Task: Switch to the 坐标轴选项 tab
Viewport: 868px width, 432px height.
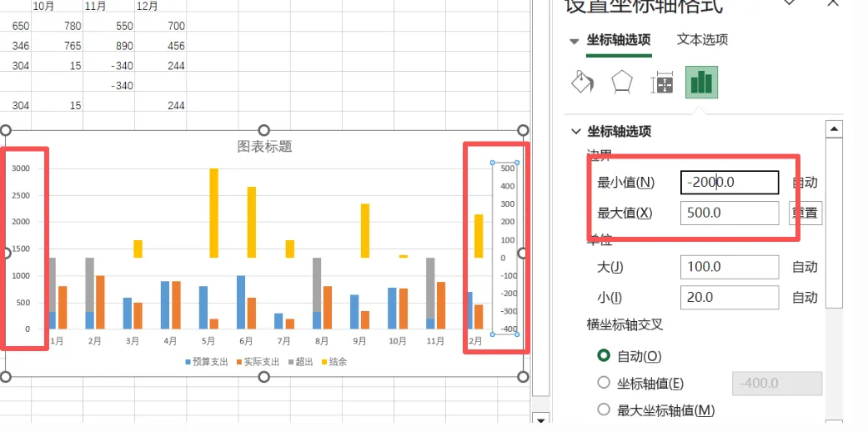Action: [619, 40]
